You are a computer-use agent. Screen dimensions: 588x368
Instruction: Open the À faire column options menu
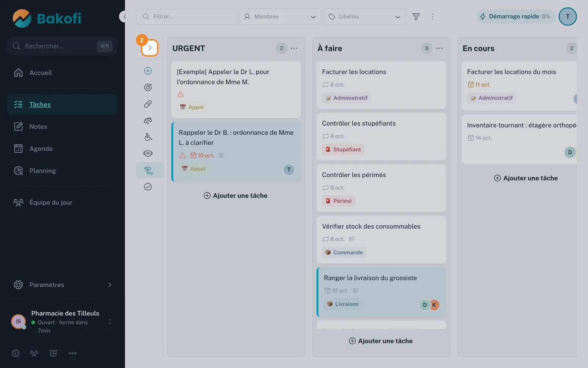439,48
